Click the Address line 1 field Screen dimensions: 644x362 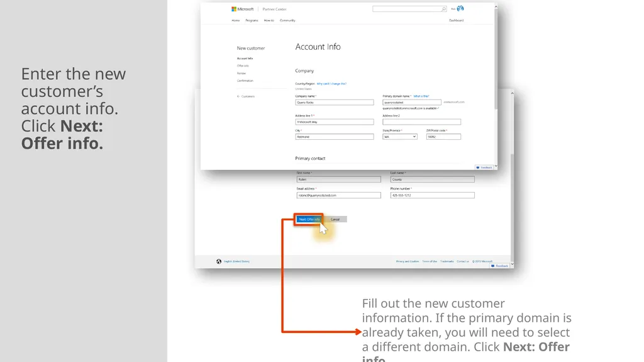335,122
